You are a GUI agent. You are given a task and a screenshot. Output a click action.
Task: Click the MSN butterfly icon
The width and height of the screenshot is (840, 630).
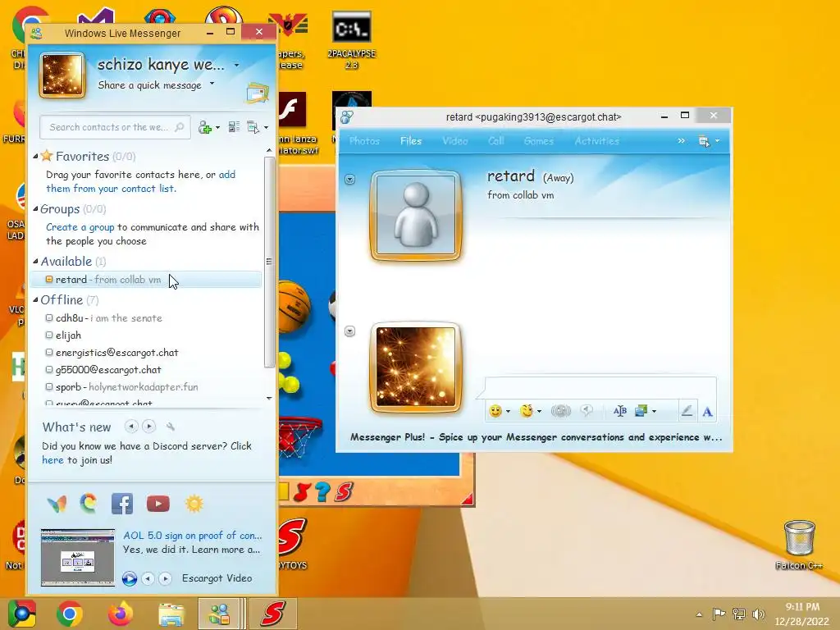57,504
